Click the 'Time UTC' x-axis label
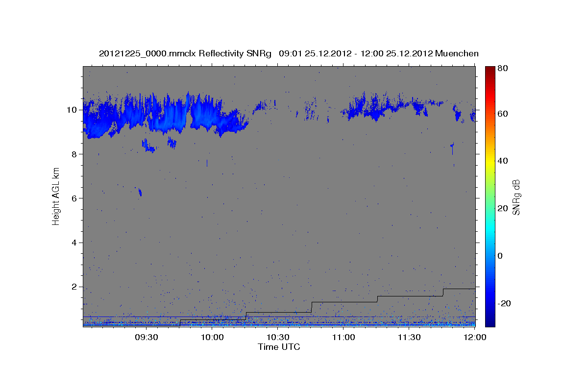Screen dimensions: 588x392 coord(279,347)
